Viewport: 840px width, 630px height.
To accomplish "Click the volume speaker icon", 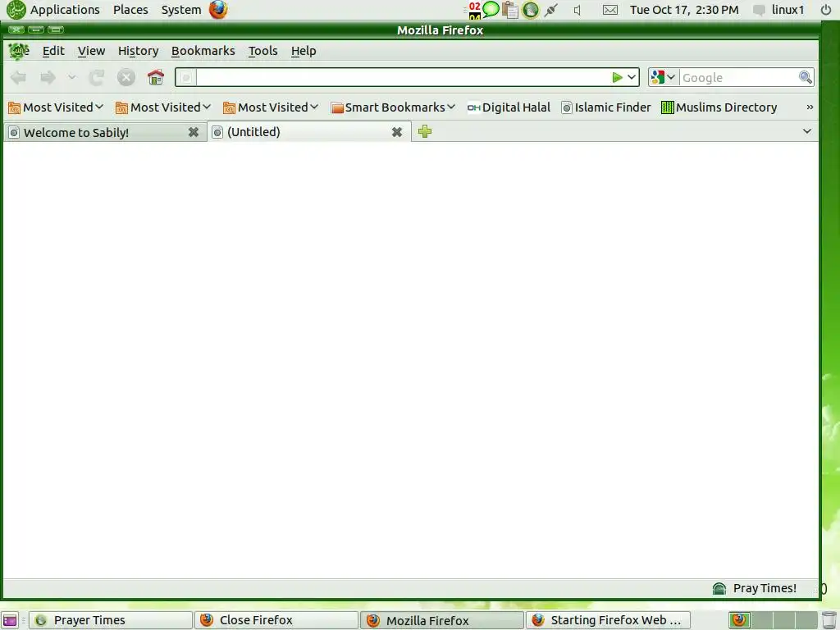I will tap(577, 10).
